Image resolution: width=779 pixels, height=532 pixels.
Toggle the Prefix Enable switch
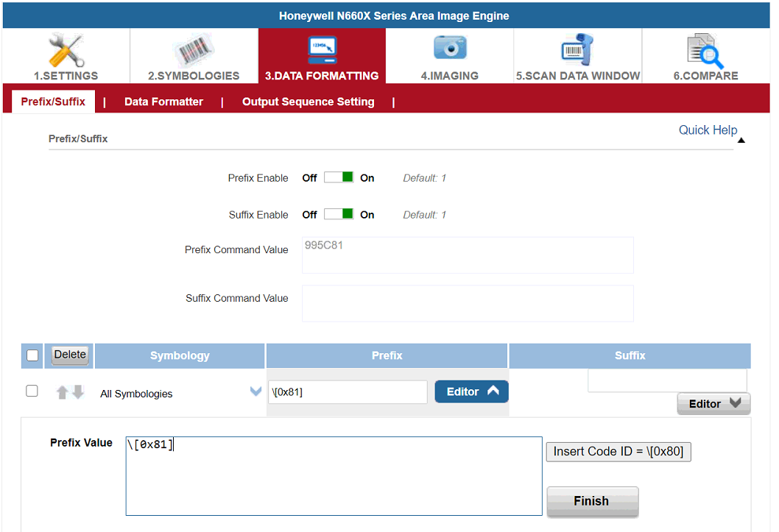339,177
